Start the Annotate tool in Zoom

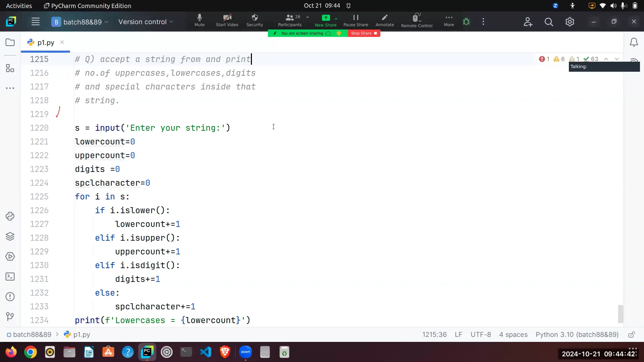pyautogui.click(x=385, y=20)
